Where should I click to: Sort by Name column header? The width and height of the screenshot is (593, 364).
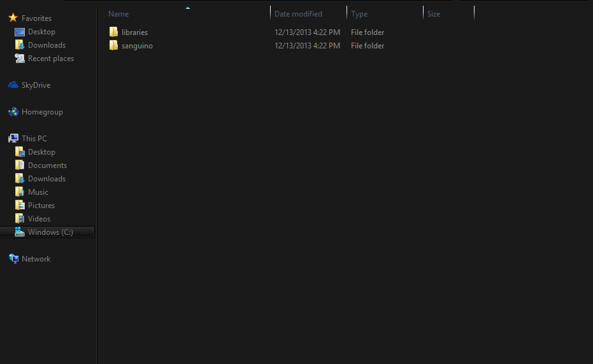(118, 14)
